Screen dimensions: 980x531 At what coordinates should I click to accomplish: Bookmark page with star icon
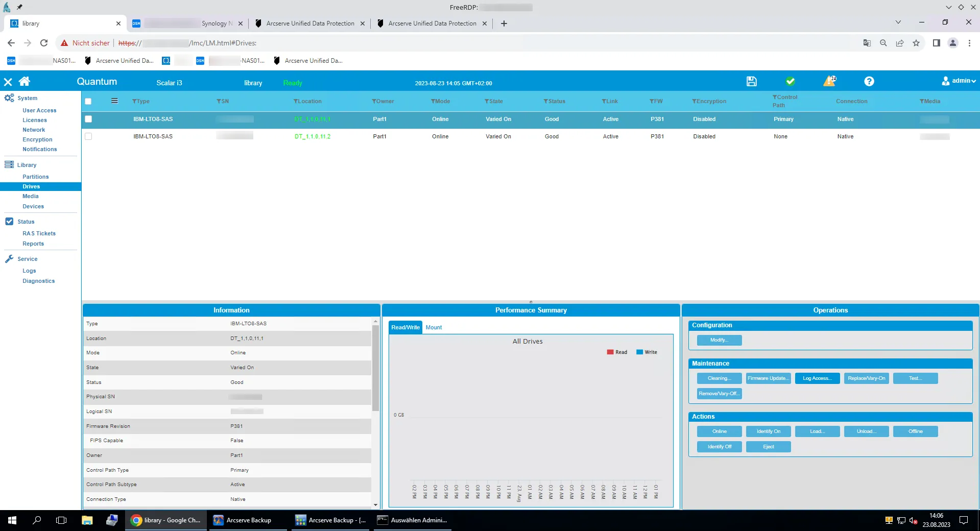pos(916,43)
